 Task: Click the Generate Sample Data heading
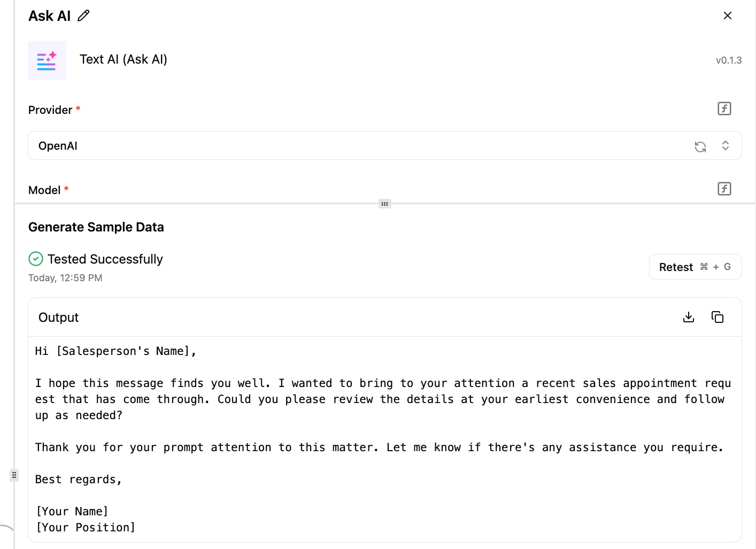click(x=96, y=227)
